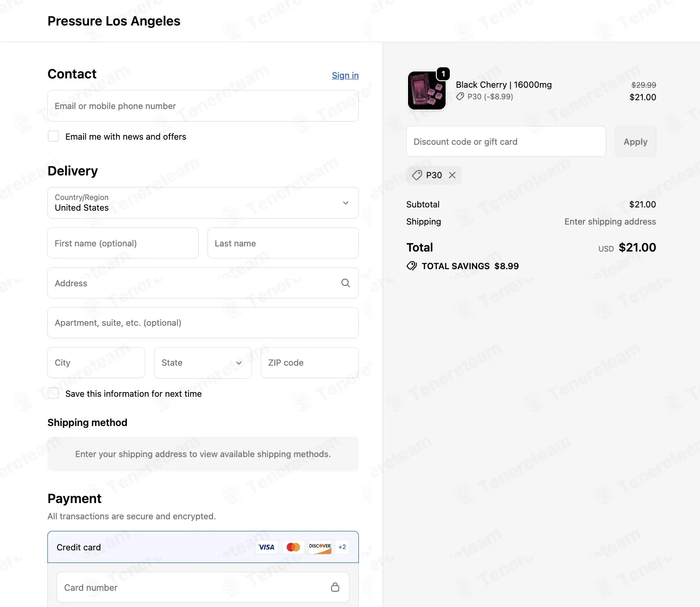Focus the City field
Viewport: 700px width, 607px height.
(96, 363)
